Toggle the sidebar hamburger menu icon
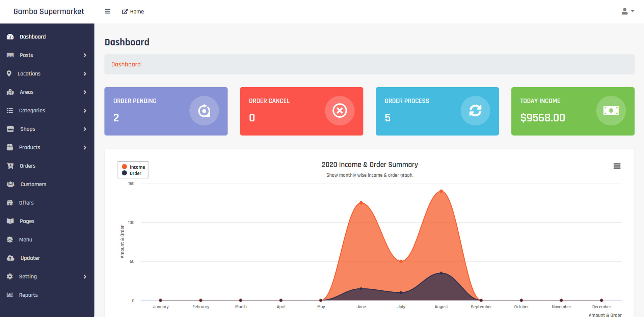Image resolution: width=644 pixels, height=317 pixels. coord(108,11)
